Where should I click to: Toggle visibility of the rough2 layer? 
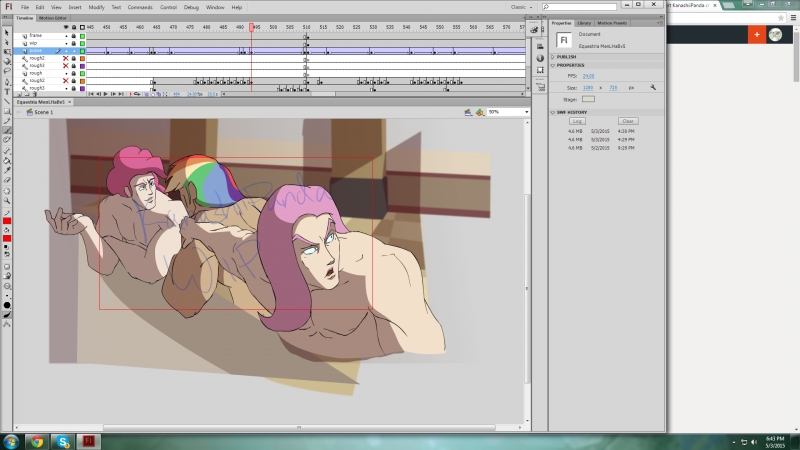[67, 58]
